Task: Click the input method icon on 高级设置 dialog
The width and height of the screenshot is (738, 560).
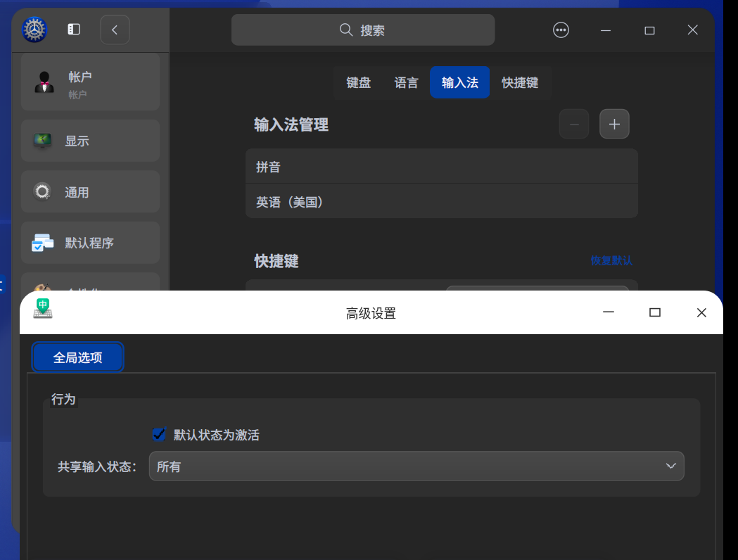Action: pyautogui.click(x=42, y=308)
